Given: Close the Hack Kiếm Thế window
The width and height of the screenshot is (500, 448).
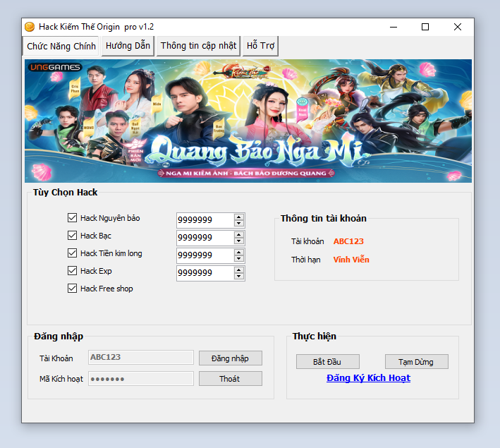Looking at the screenshot, I should tap(458, 27).
